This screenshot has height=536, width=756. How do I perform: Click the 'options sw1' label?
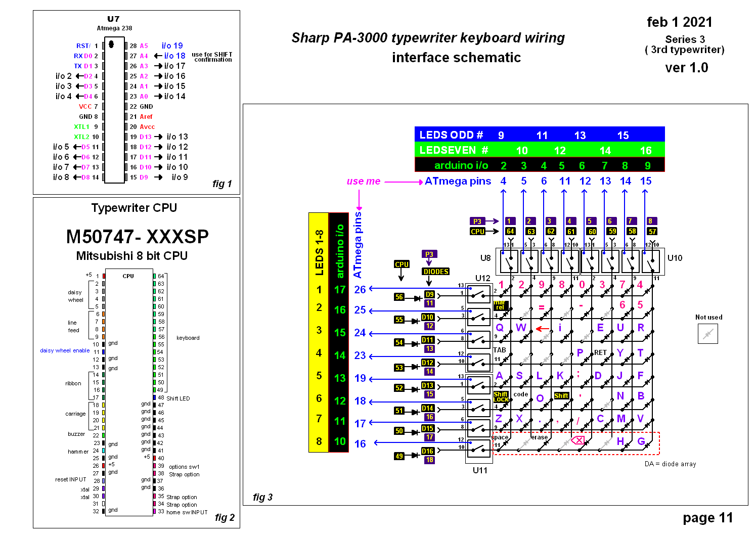coord(184,467)
